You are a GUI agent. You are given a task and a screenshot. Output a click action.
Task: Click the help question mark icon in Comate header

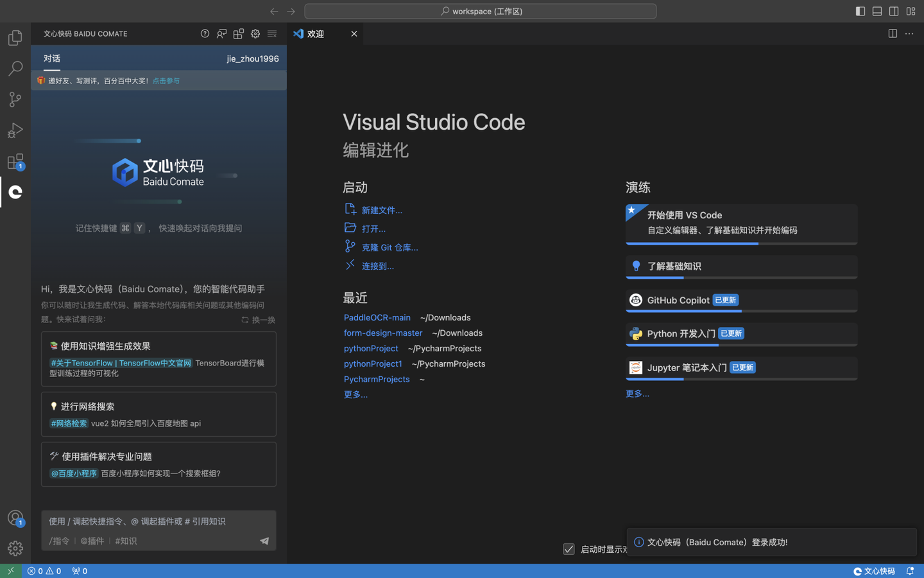pos(205,33)
